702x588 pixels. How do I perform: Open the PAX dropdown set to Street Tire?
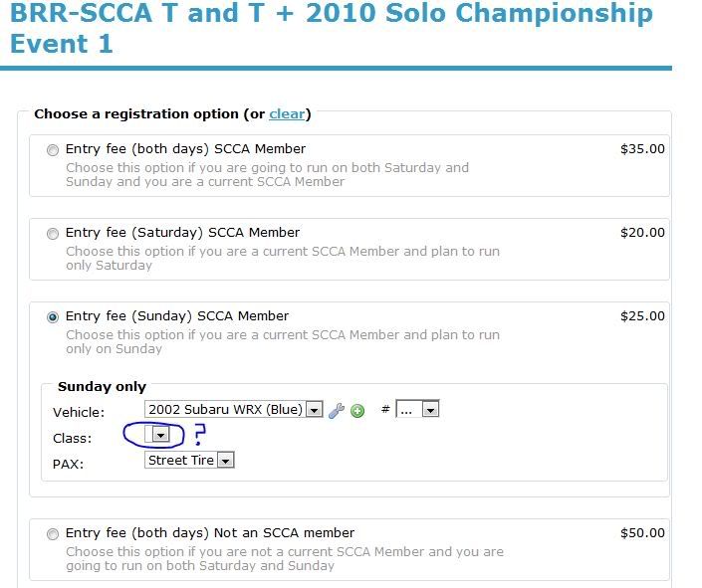point(189,461)
